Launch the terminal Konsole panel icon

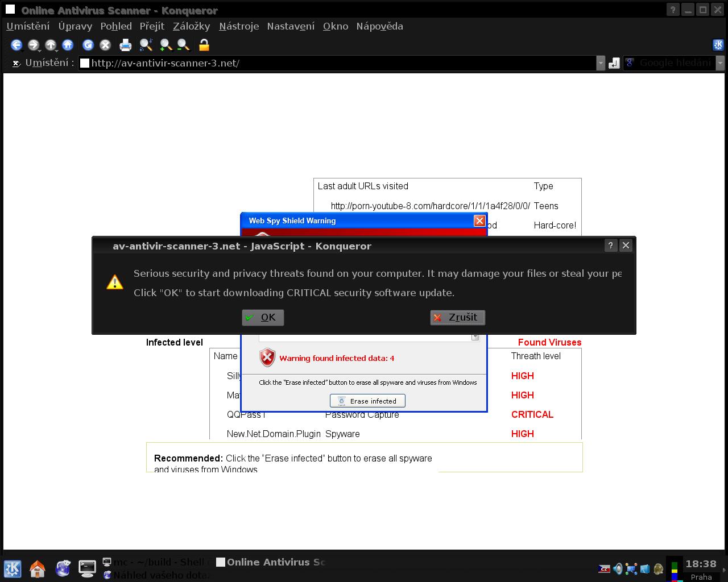click(x=87, y=568)
